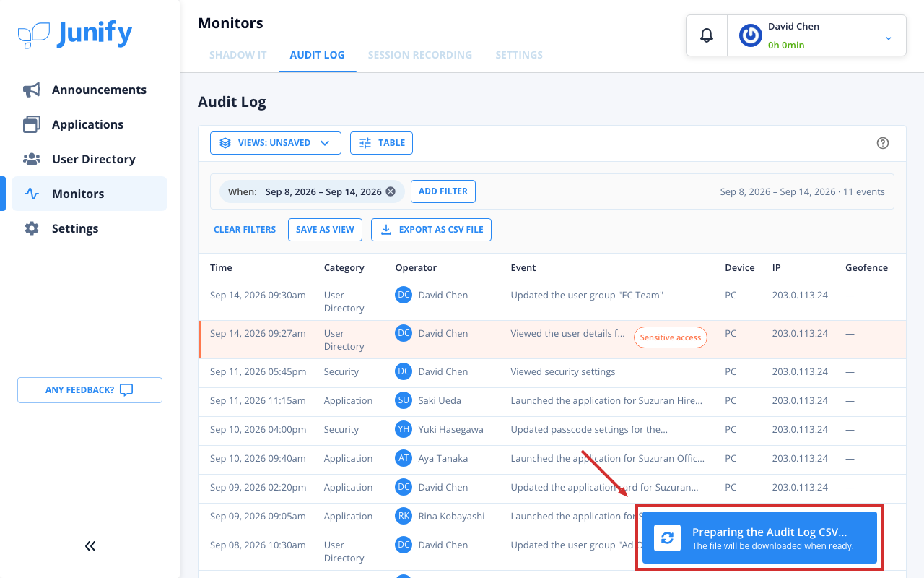Switch to the Monitors Settings tab

(x=519, y=55)
